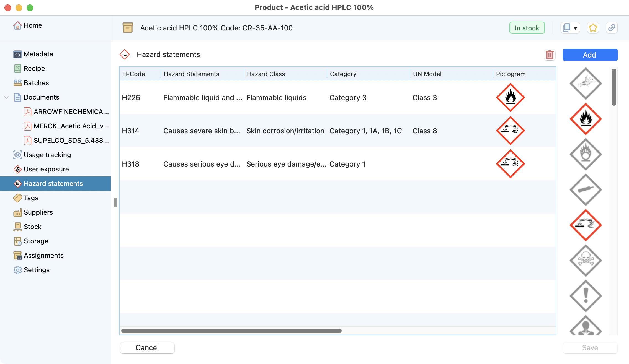Click the table horizontal scrollbar

pyautogui.click(x=231, y=331)
